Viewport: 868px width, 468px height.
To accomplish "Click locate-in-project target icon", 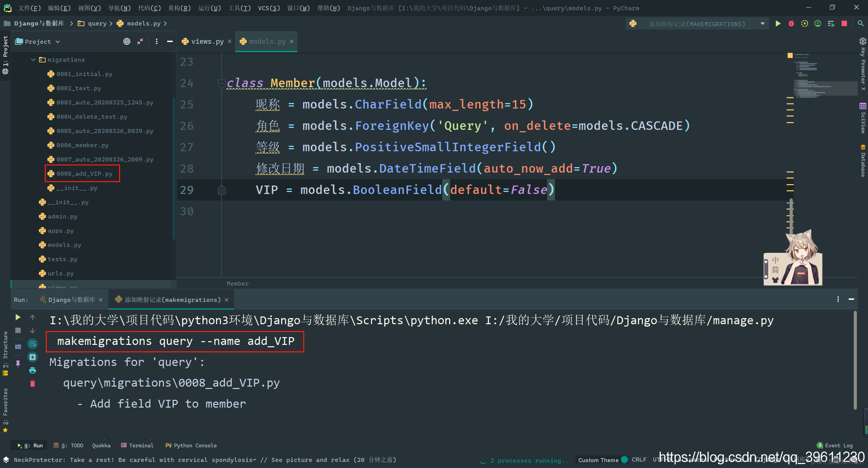I will 127,41.
